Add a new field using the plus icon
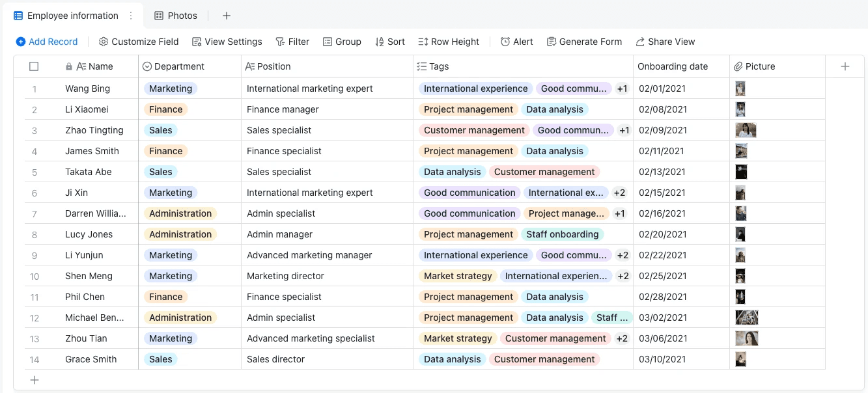This screenshot has height=393, width=868. (x=845, y=66)
